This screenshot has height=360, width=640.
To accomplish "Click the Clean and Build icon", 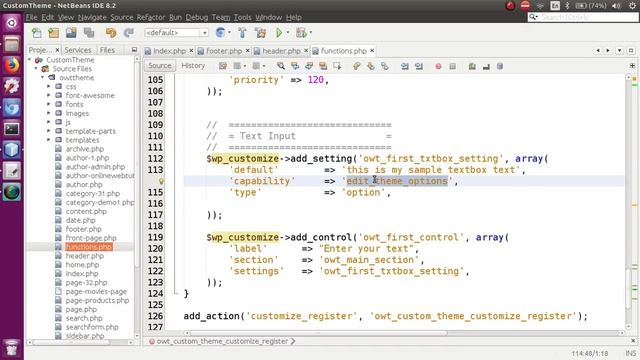I will point(260,33).
